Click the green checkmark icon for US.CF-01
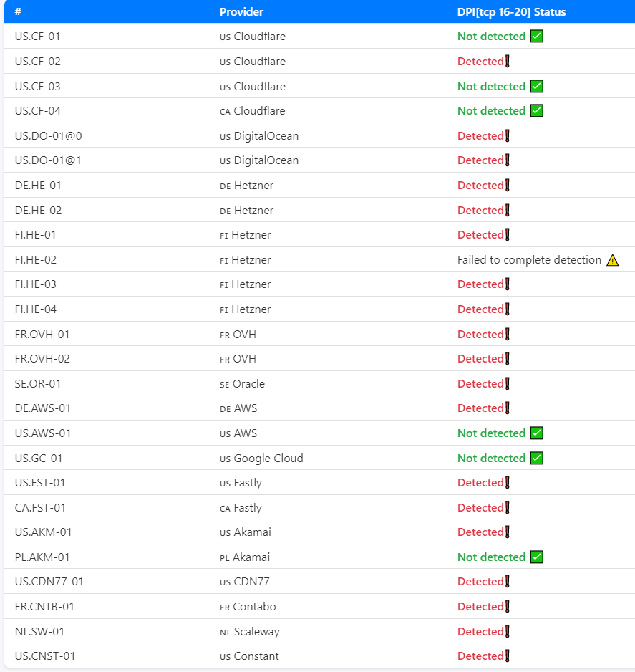The image size is (635, 672). [536, 37]
